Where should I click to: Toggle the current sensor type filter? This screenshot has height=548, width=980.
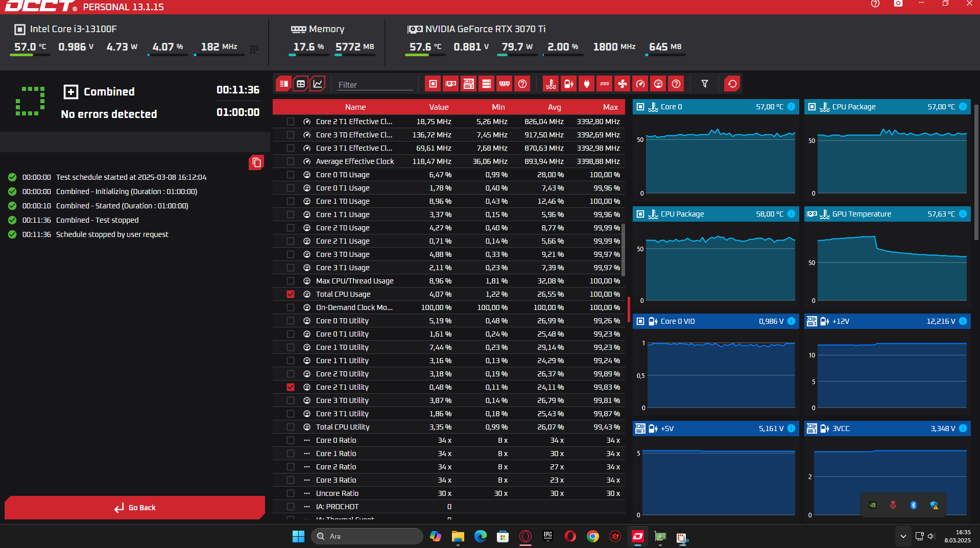[605, 84]
